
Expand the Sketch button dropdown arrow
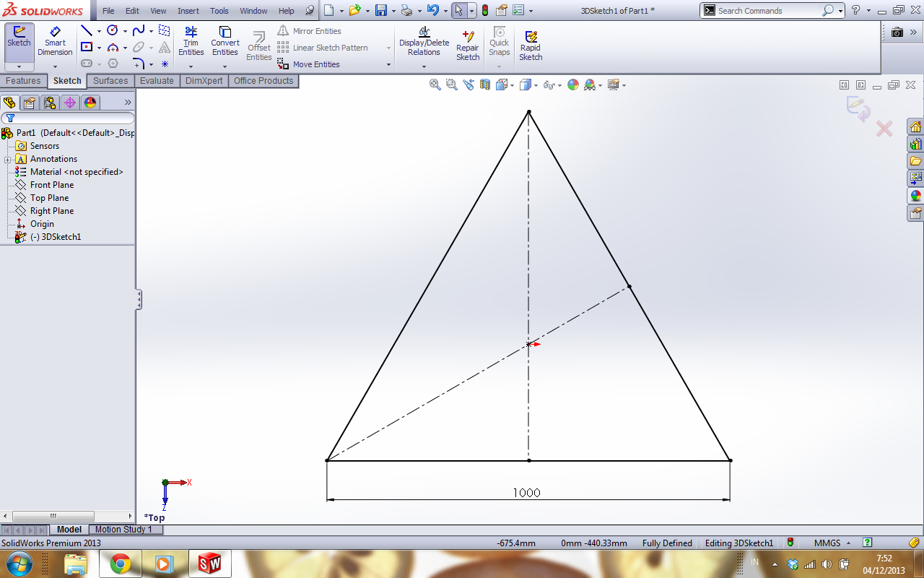pos(19,66)
